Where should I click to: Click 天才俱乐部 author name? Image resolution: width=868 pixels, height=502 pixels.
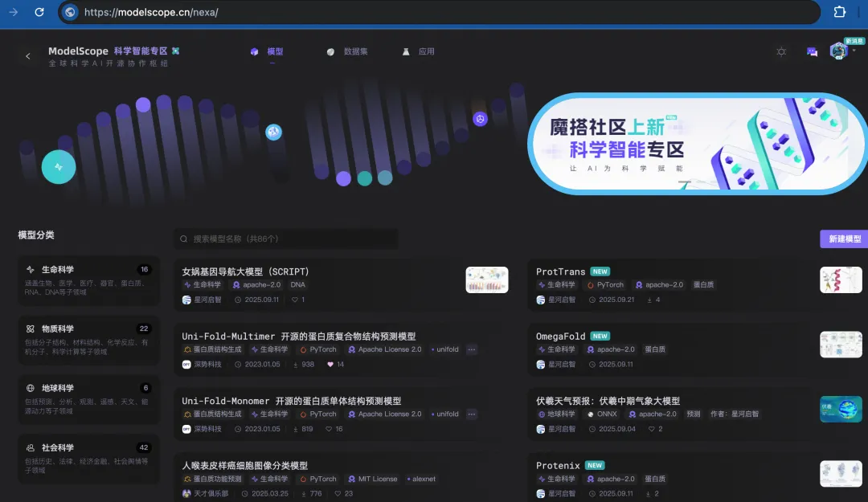[x=211, y=494]
